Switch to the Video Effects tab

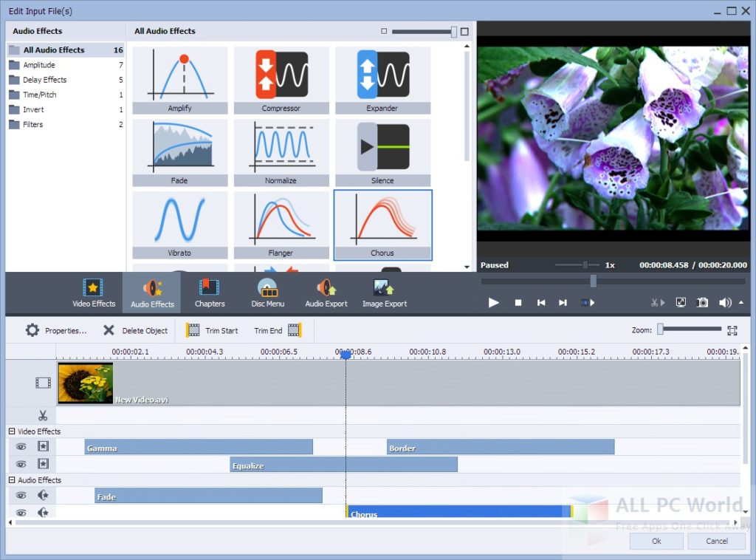[94, 293]
